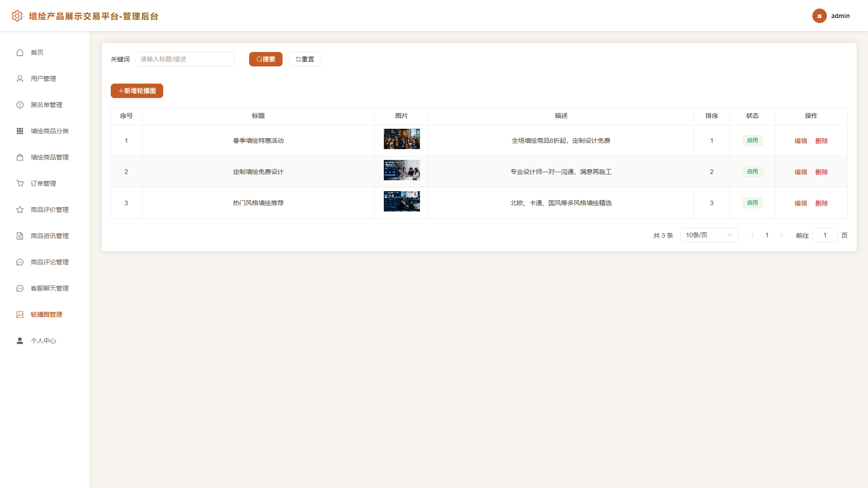This screenshot has width=868, height=488.
Task: Click the 描述 column header
Action: click(561, 116)
